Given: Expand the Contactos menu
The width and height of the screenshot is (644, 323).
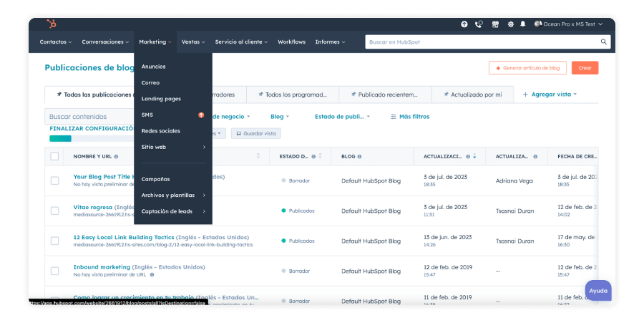Looking at the screenshot, I should (55, 42).
